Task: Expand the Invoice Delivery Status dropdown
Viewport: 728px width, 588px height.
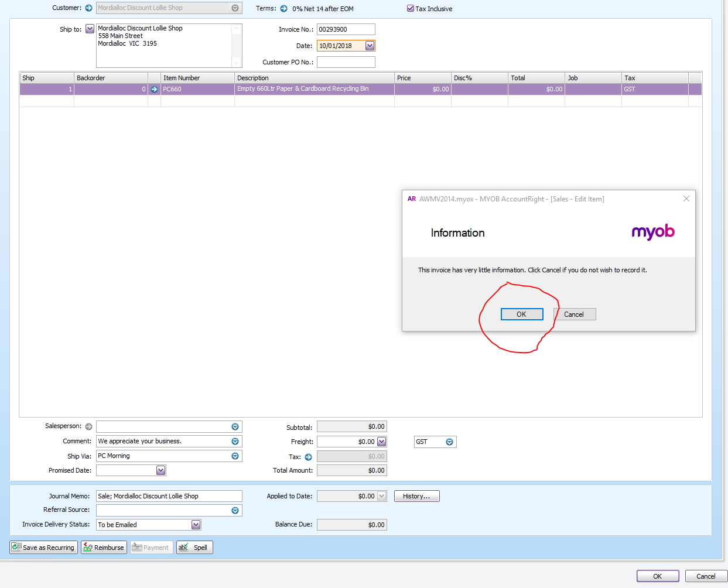Action: [196, 525]
